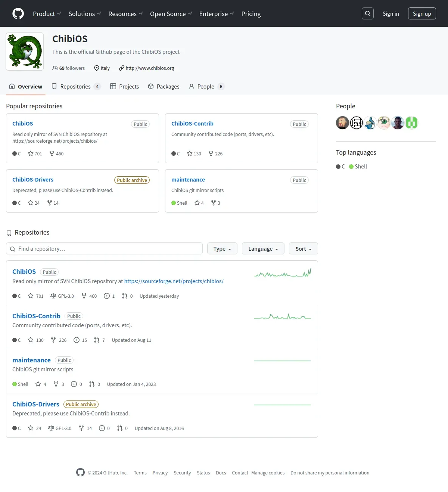Switch to the Packages tab
Screen dimensions: 448x492
[164, 86]
